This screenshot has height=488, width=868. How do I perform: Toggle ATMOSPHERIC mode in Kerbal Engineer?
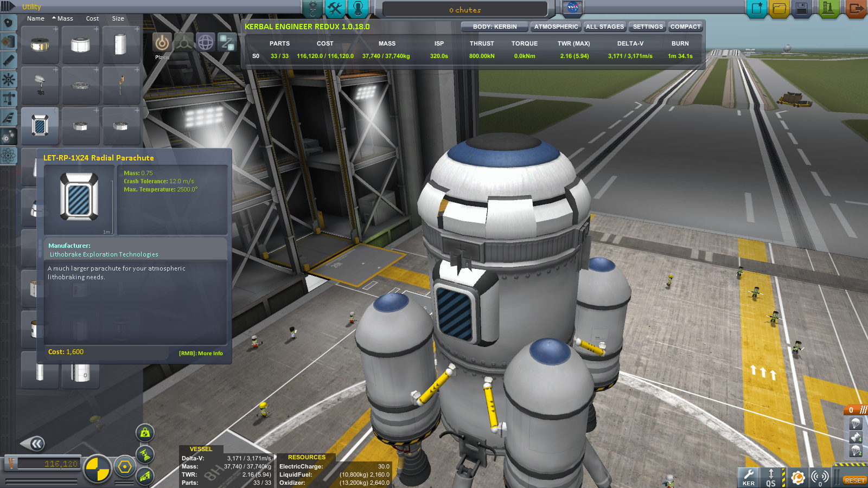pos(556,27)
